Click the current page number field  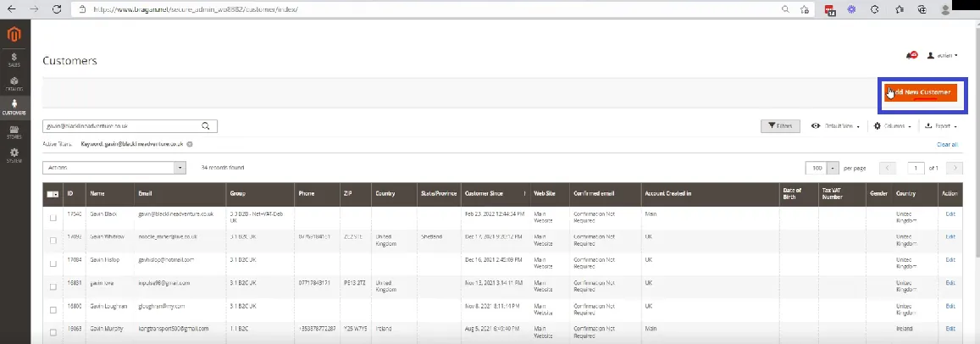pos(916,168)
